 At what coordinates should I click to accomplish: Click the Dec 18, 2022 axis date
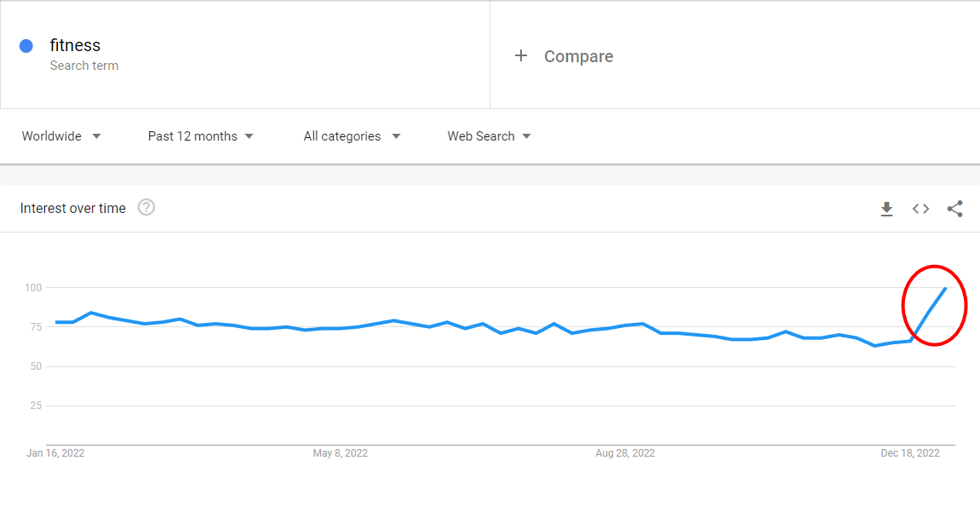point(910,453)
